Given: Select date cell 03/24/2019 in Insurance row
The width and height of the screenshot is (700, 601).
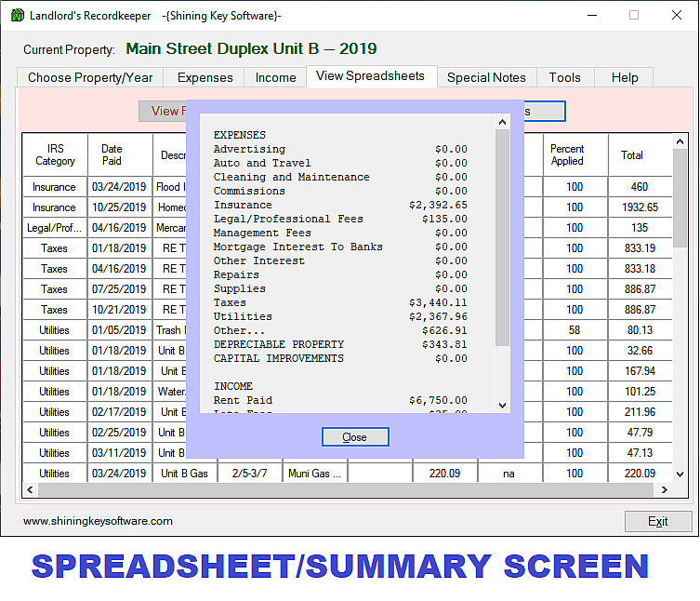Looking at the screenshot, I should [x=119, y=187].
